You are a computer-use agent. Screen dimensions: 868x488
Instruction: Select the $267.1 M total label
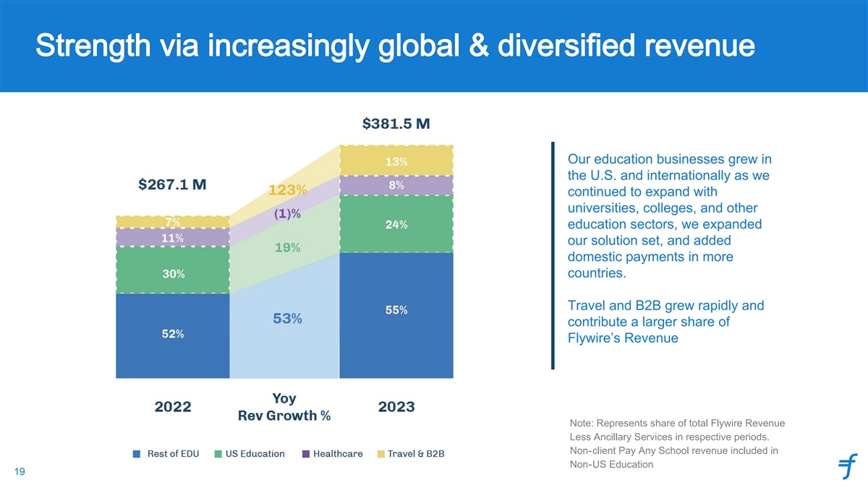(172, 184)
